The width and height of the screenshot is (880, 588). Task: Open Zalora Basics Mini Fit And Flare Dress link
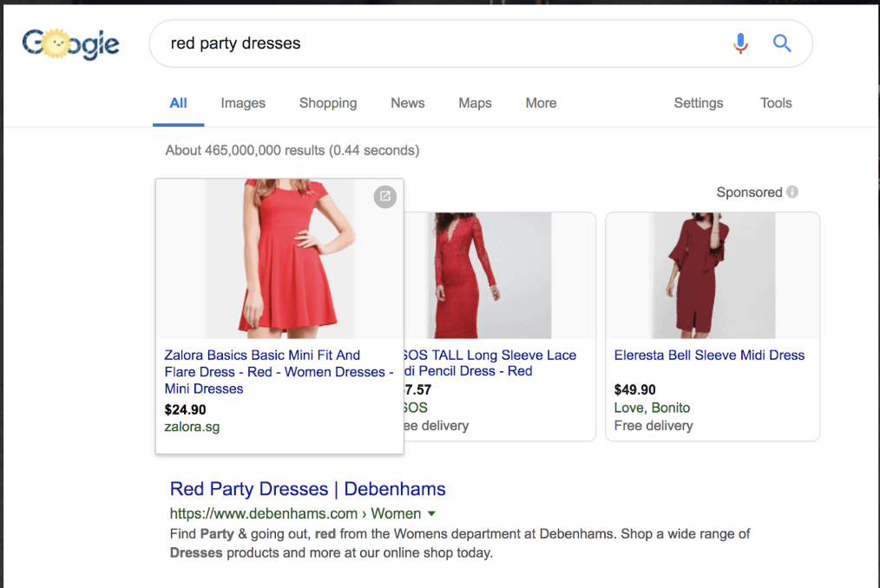pyautogui.click(x=279, y=371)
